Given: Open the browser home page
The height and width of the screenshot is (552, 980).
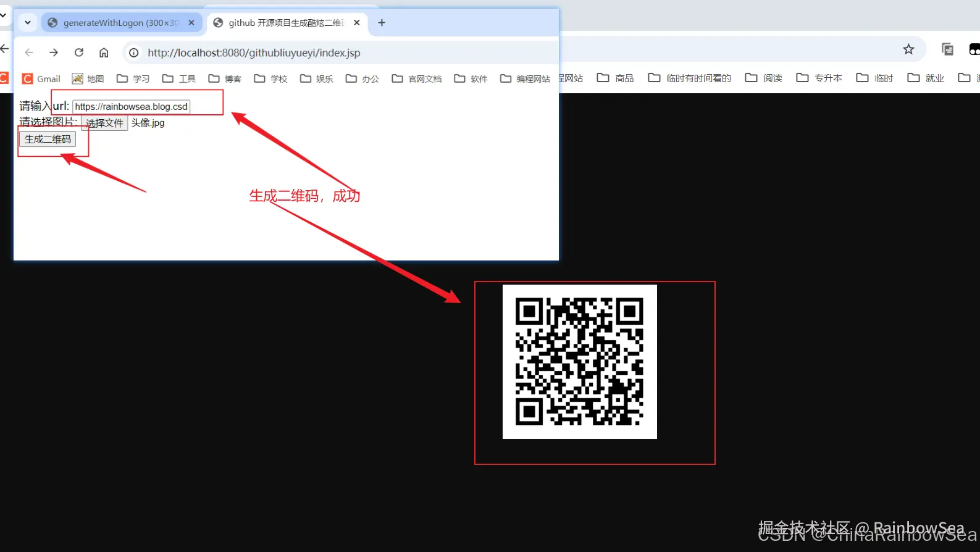Looking at the screenshot, I should tap(104, 52).
